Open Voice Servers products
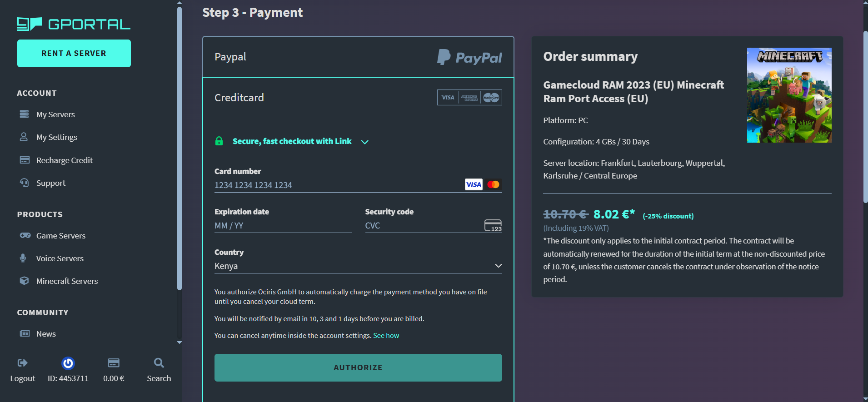 [60, 258]
